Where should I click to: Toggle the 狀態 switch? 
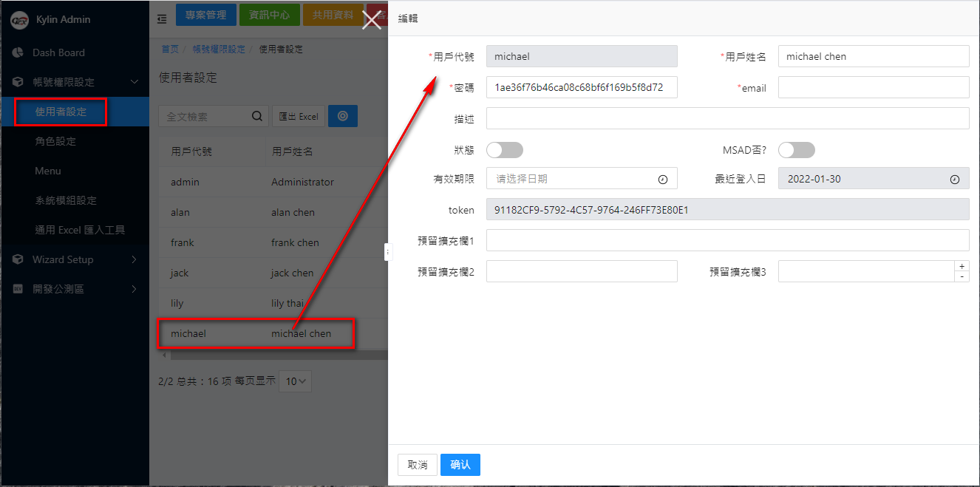click(505, 150)
